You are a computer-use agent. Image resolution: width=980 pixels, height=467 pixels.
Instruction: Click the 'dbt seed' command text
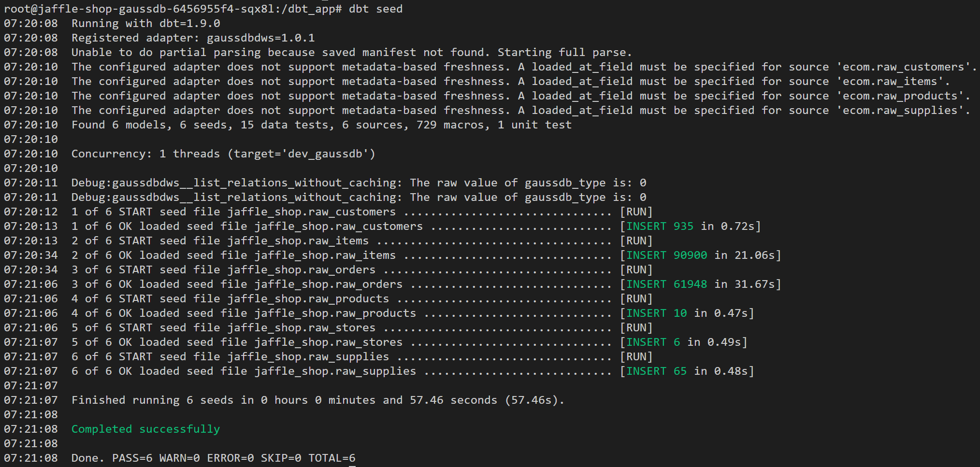[x=375, y=9]
